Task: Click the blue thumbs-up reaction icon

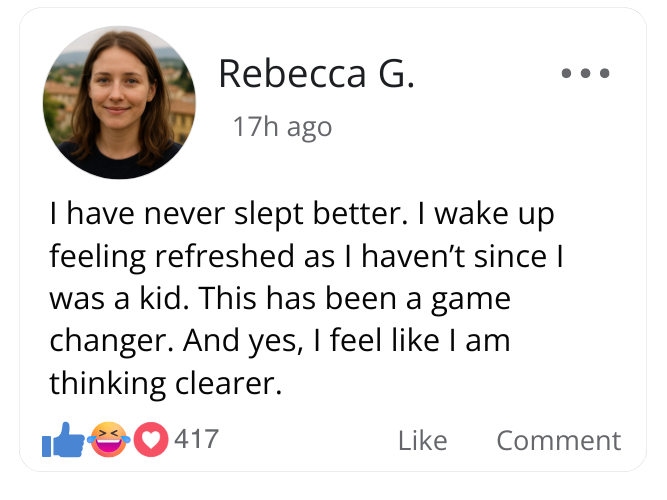Action: click(x=63, y=440)
